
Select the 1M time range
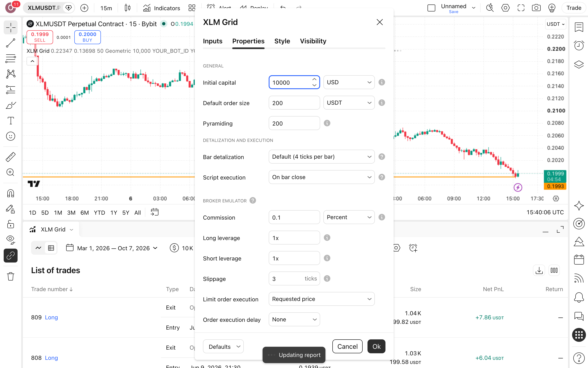tap(58, 212)
